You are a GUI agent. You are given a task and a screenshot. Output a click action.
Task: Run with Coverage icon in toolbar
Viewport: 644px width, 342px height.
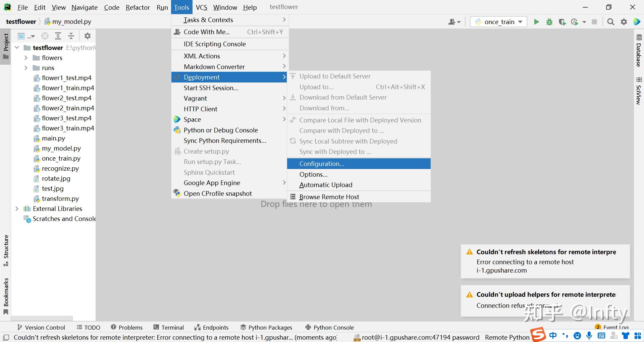(562, 22)
